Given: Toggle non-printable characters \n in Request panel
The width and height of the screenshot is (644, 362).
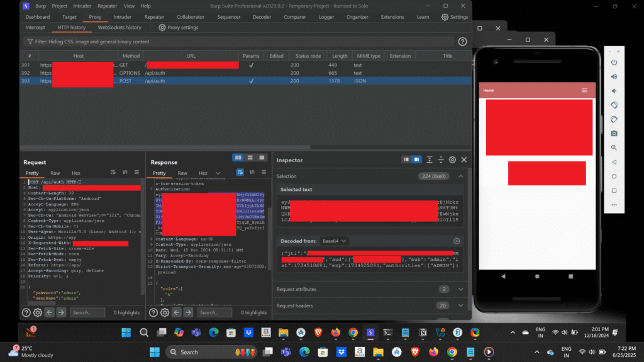Looking at the screenshot, I should coord(125,172).
